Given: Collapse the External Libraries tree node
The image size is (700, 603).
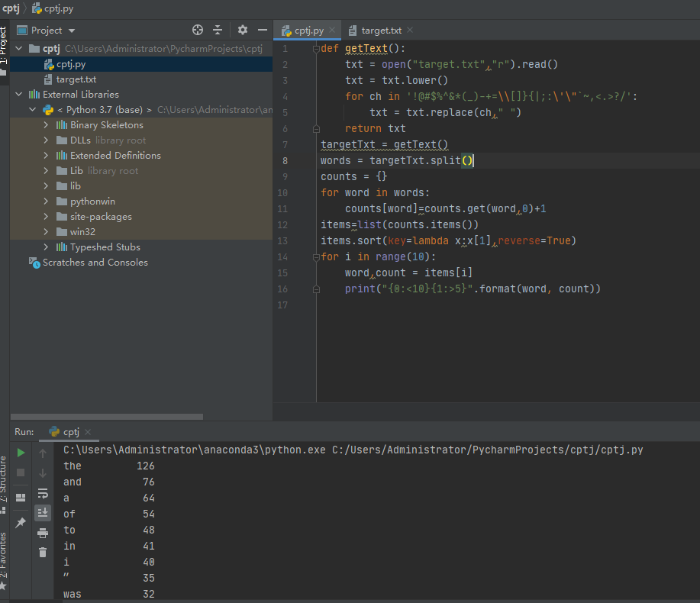Looking at the screenshot, I should click(x=18, y=95).
